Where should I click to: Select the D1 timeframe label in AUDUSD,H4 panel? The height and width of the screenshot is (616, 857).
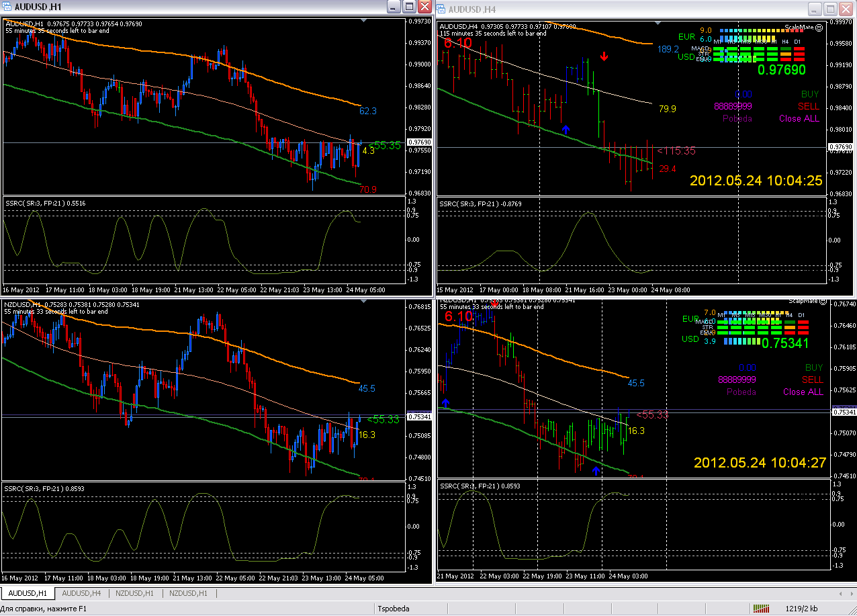click(798, 42)
